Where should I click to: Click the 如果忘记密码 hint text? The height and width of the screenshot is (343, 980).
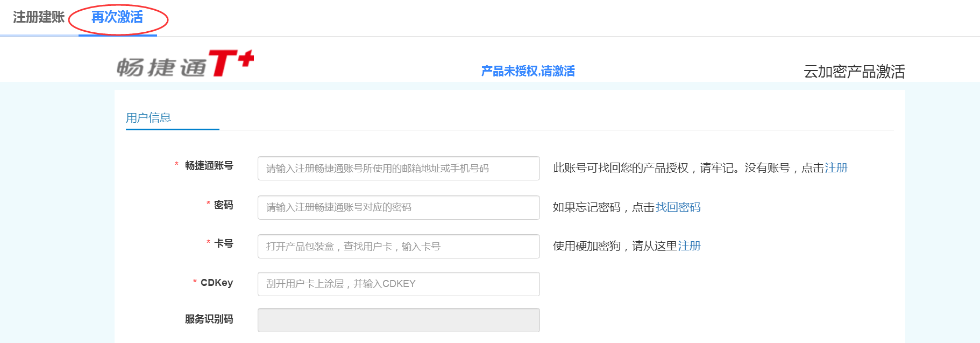coord(587,207)
